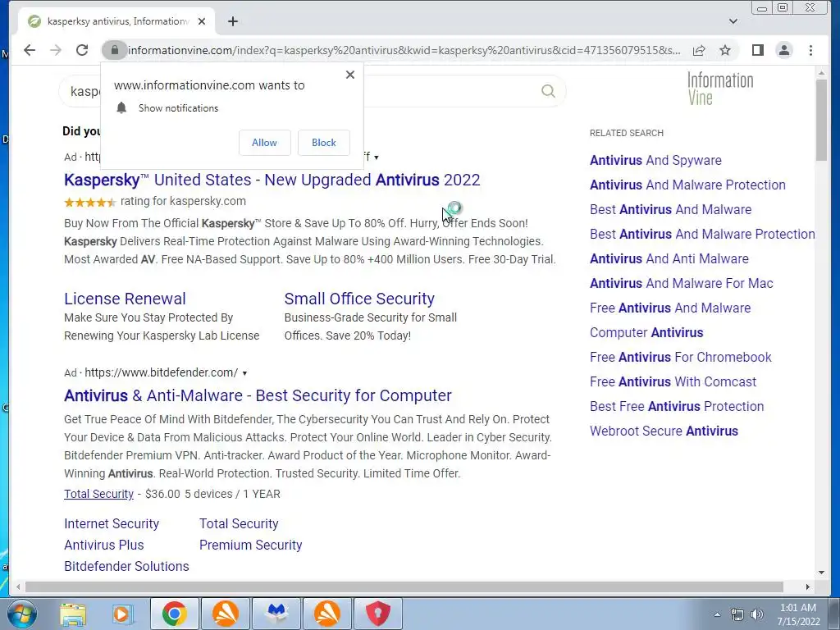The width and height of the screenshot is (840, 630).
Task: Open the side panel icon
Action: [757, 50]
